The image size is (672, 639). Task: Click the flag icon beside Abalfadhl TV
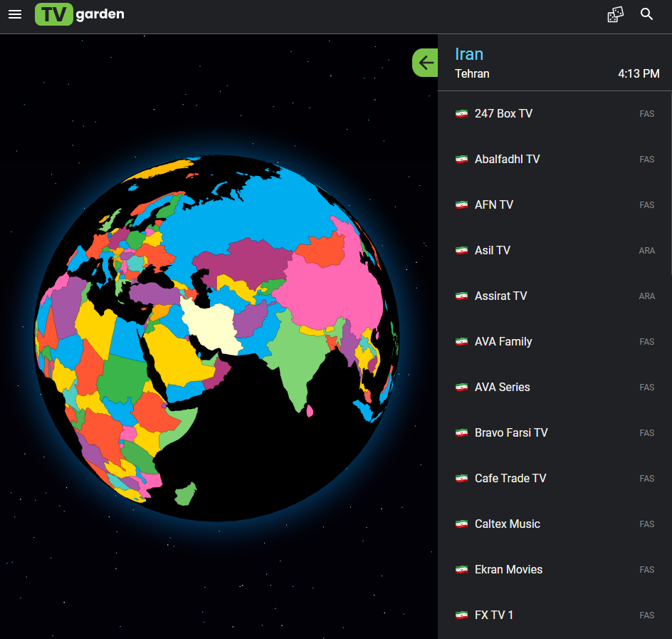click(461, 159)
